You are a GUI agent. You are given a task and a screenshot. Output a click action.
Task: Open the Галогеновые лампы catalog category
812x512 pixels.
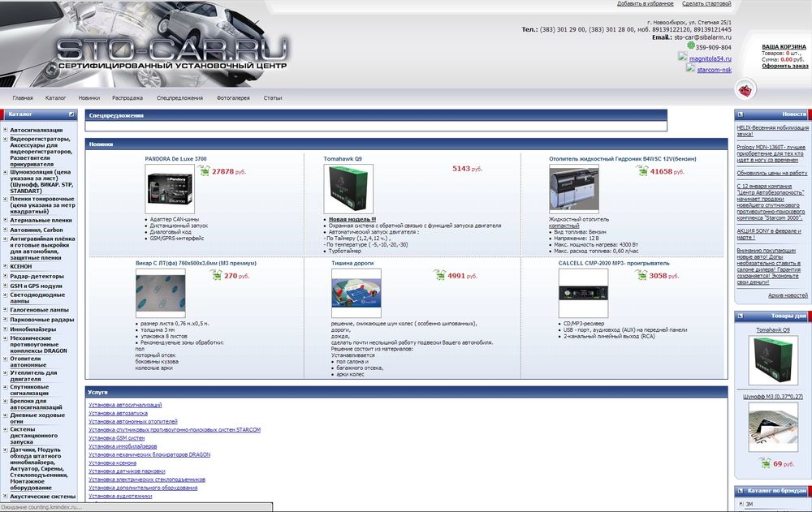(x=39, y=310)
